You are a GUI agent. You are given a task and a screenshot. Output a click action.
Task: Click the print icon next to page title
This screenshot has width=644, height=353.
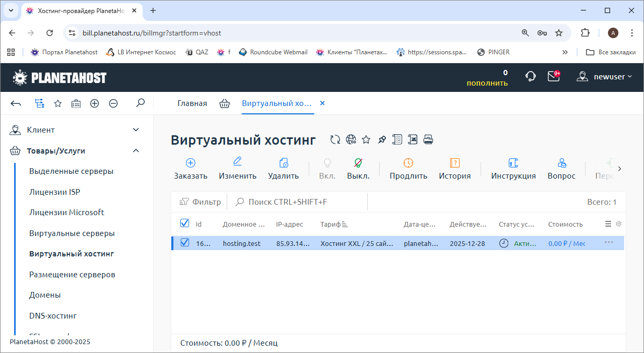coord(428,139)
